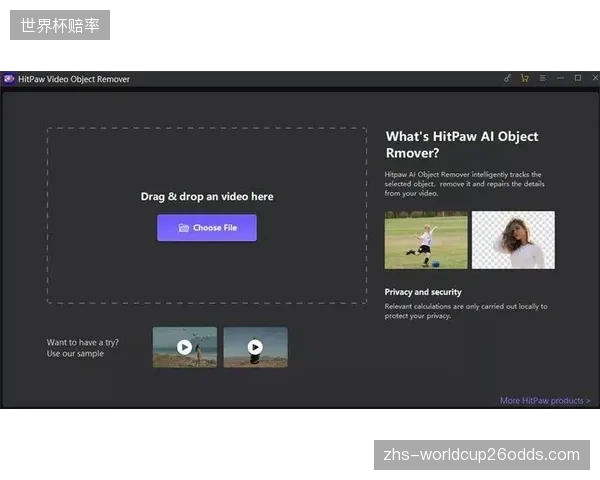Close the HitPaw window

click(595, 78)
